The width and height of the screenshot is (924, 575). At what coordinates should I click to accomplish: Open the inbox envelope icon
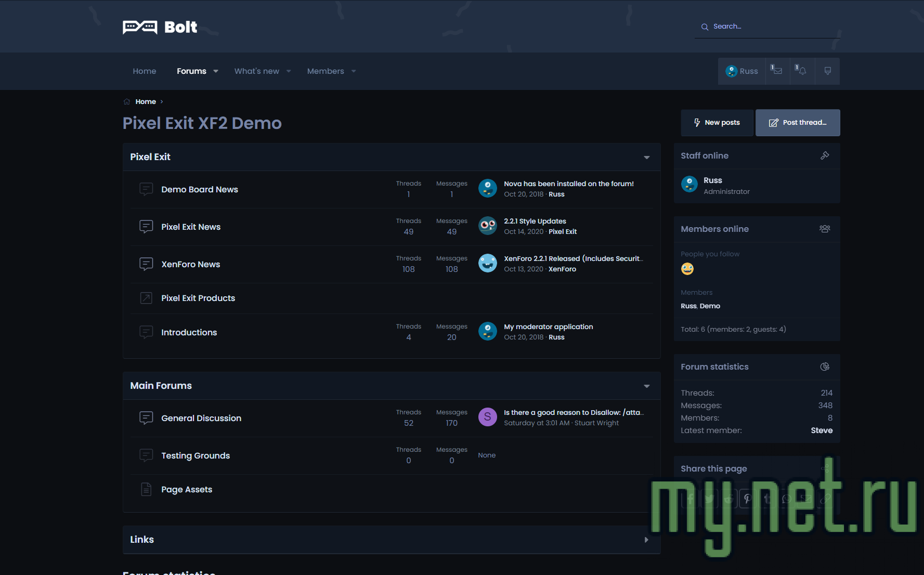(777, 71)
